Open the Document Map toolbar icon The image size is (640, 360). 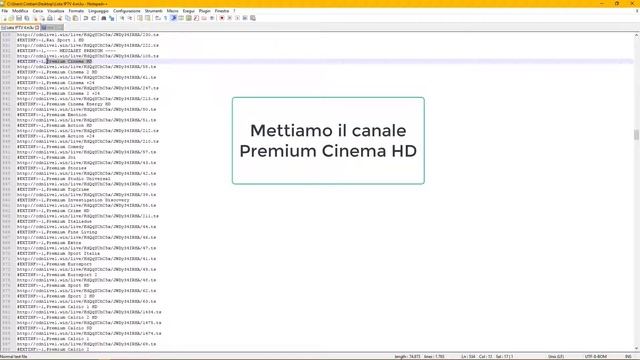(x=188, y=18)
